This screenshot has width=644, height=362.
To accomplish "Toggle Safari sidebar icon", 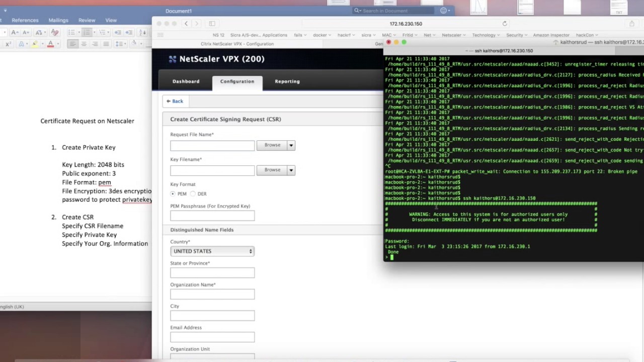I will pyautogui.click(x=212, y=24).
